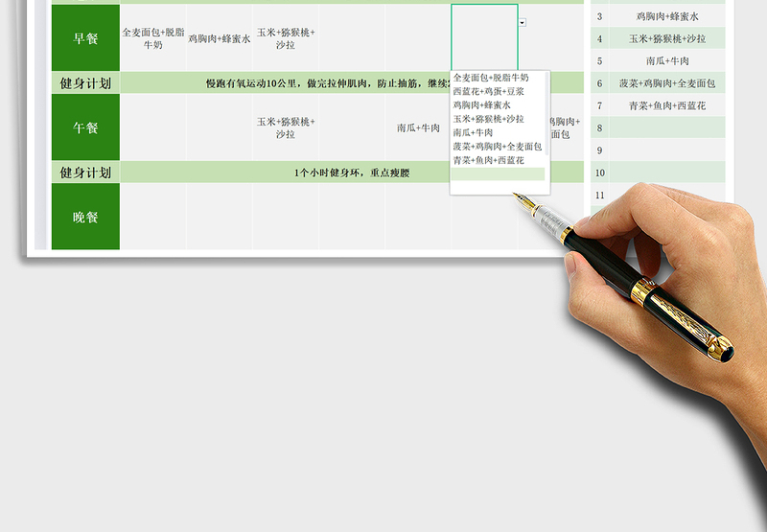This screenshot has width=767, height=532.
Task: Select the 午餐 row header
Action: pos(85,127)
